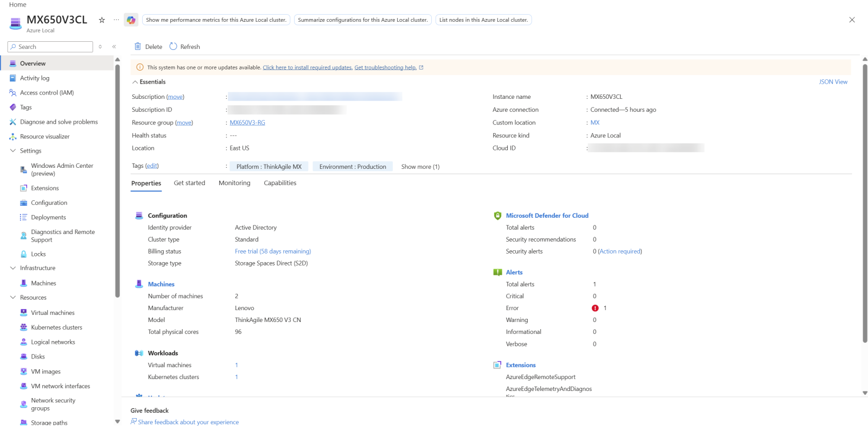Click the Diagnose and solve problems icon
Screen dimensions: 868x429
point(13,122)
